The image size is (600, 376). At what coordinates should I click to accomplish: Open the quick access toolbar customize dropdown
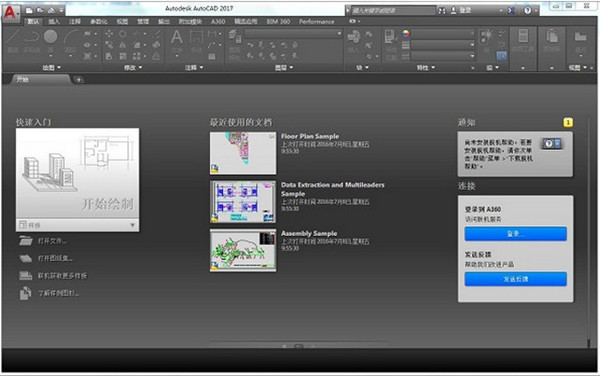[x=61, y=10]
